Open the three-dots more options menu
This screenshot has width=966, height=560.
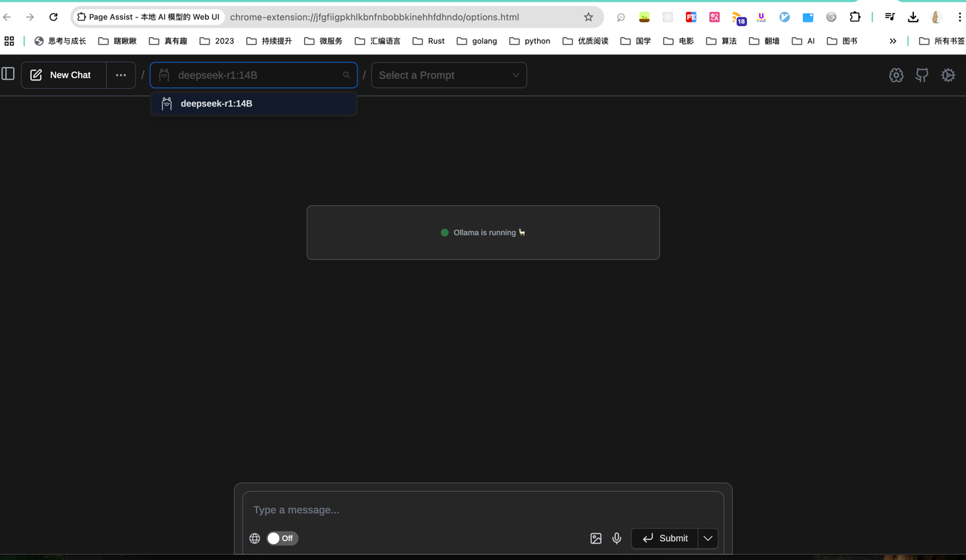(121, 75)
